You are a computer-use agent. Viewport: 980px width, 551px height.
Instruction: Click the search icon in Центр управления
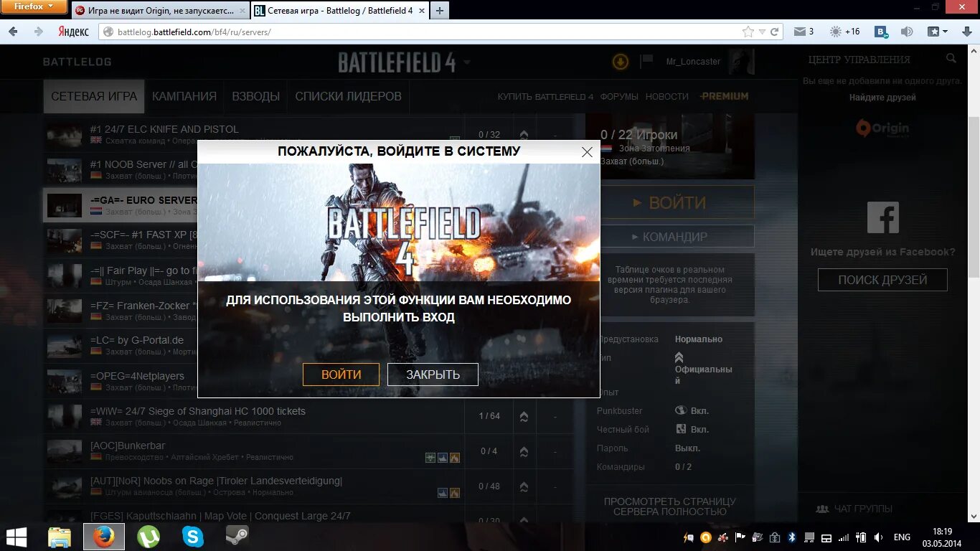pos(951,59)
